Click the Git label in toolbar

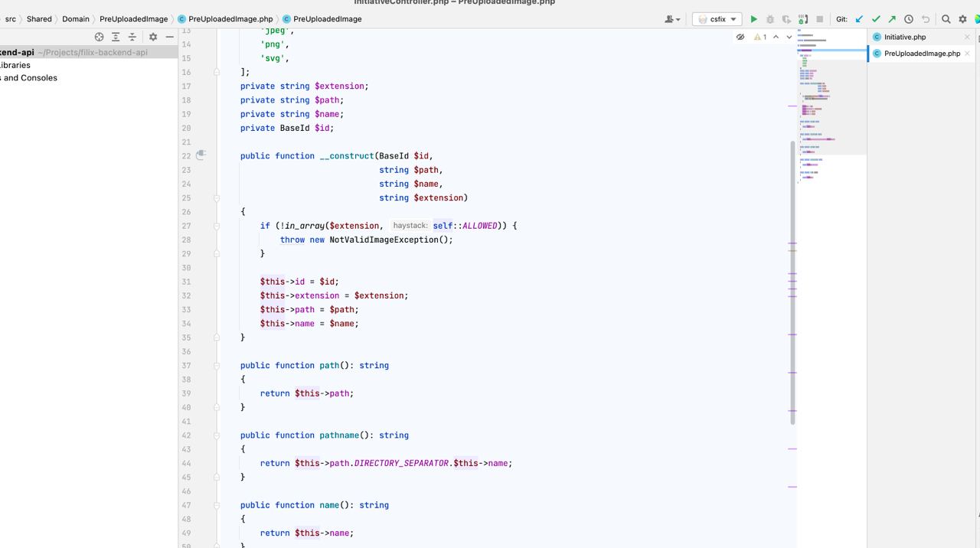pyautogui.click(x=841, y=19)
